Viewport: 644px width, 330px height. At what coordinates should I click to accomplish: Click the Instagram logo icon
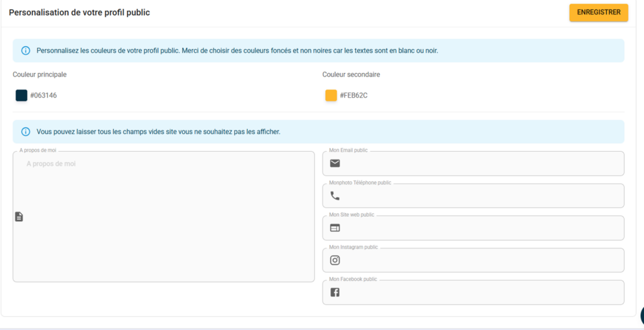point(335,260)
